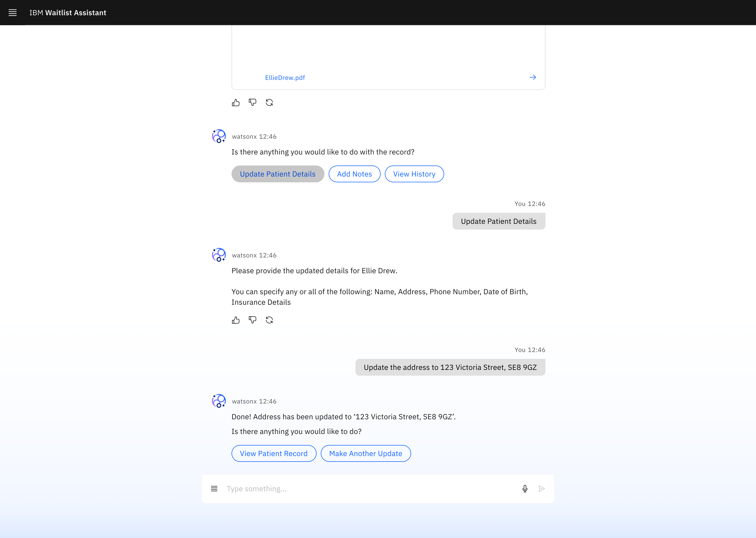
Task: Regenerate the 'Please provide the updated details' response
Action: click(269, 320)
